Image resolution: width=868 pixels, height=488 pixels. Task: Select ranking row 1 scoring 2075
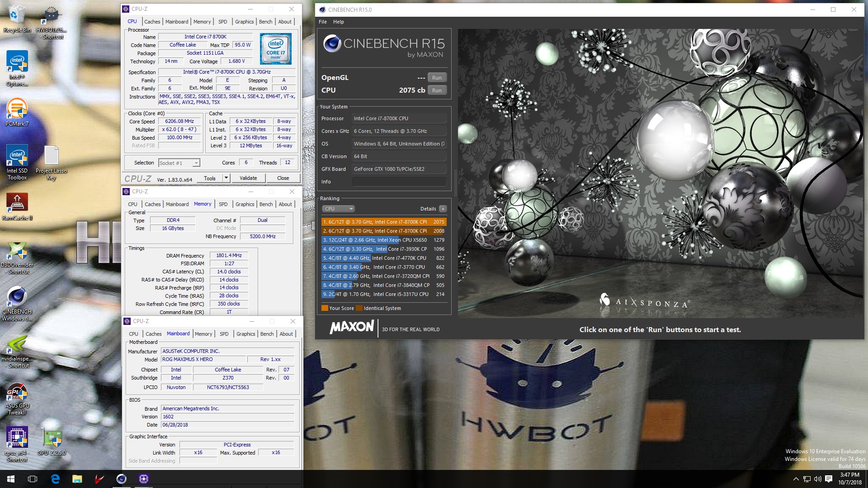pos(384,222)
